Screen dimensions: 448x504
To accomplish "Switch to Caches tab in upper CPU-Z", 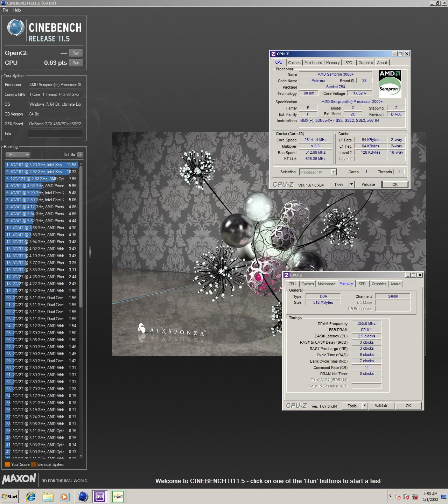I will [x=294, y=63].
